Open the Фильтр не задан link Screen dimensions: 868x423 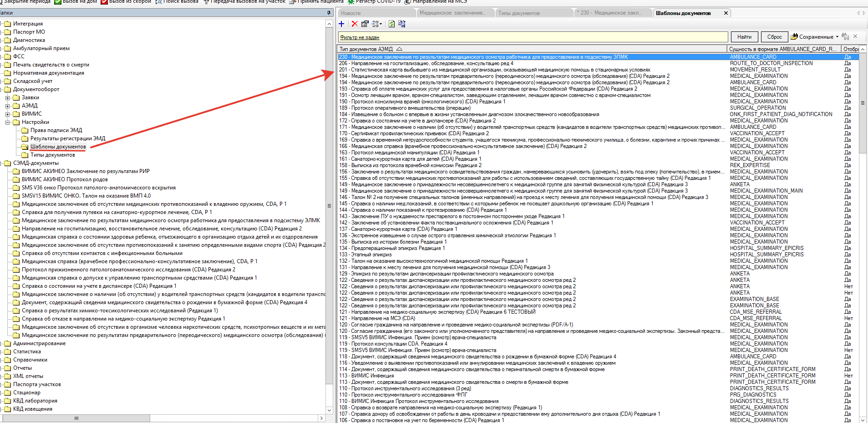[x=360, y=37]
